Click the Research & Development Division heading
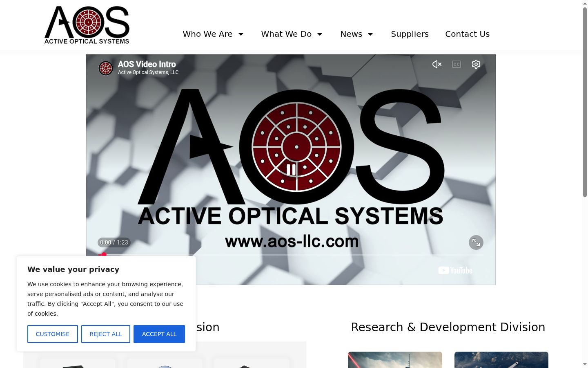The image size is (588, 368). click(448, 327)
